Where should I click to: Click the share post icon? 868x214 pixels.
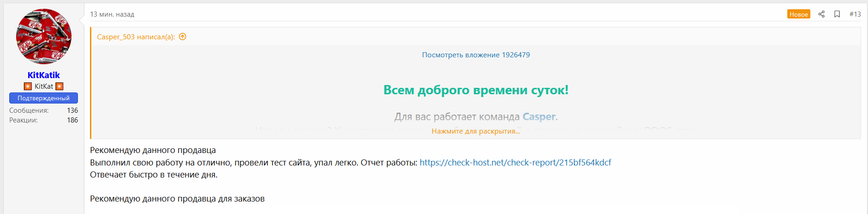tap(821, 14)
